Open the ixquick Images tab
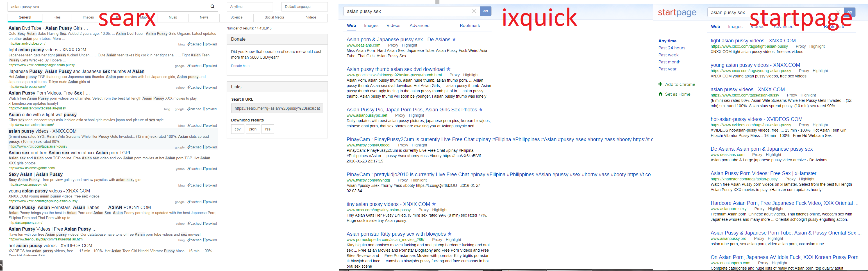 point(371,26)
